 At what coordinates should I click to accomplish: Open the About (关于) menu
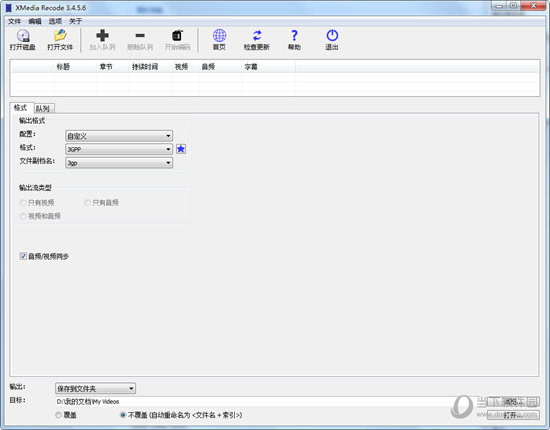[x=75, y=21]
